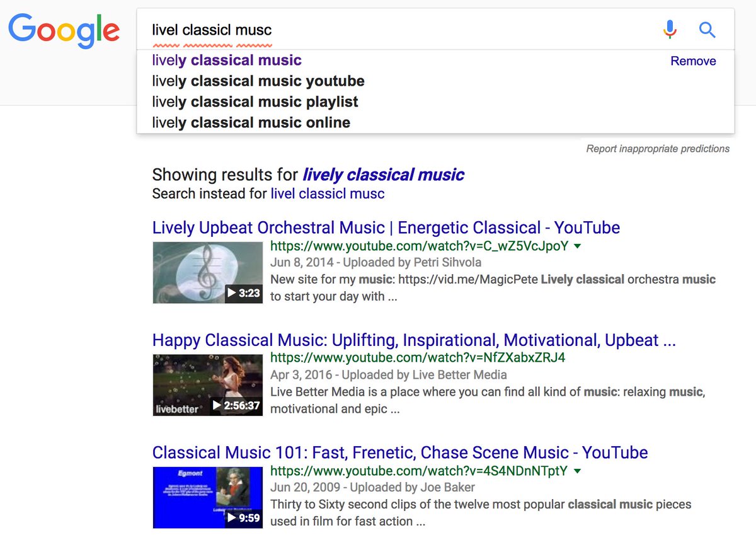Search instead for 'livel classicl musc'
The height and width of the screenshot is (552, 756).
[x=328, y=194]
